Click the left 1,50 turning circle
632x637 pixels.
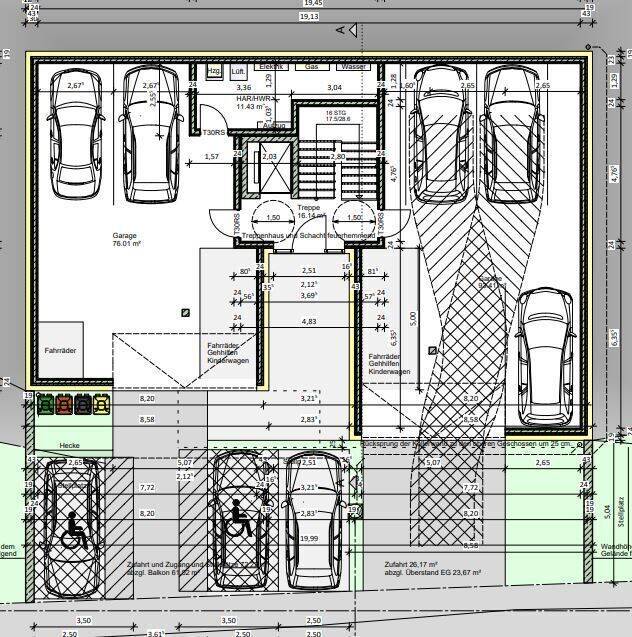coord(273,221)
